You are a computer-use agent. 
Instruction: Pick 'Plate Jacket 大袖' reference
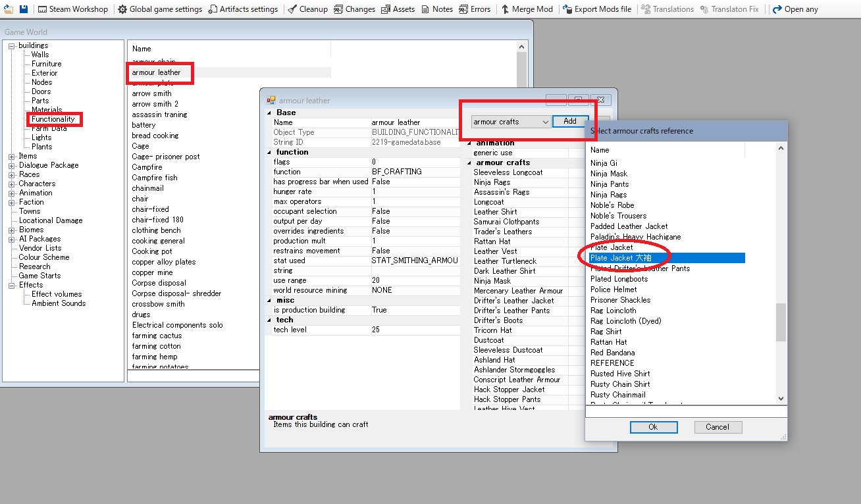(x=666, y=258)
